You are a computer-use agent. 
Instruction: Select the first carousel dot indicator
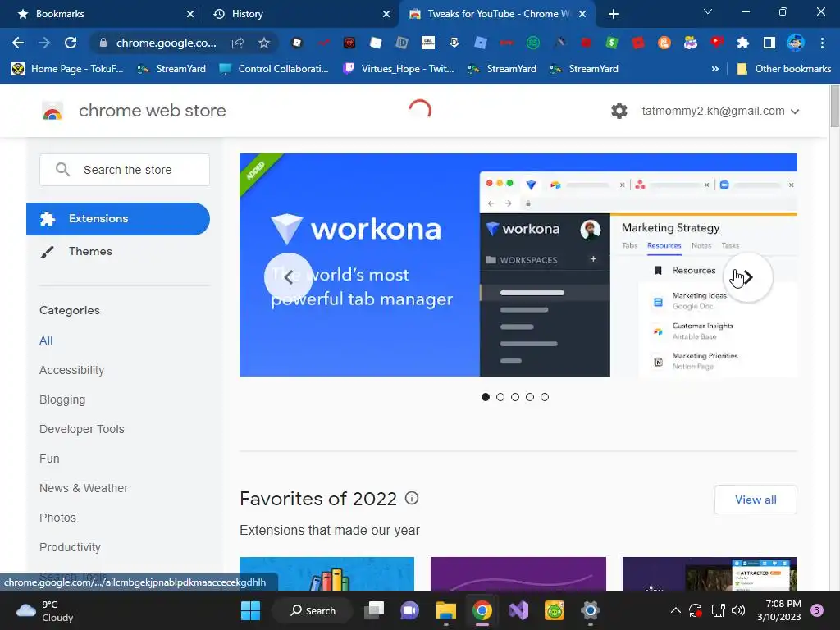click(486, 397)
